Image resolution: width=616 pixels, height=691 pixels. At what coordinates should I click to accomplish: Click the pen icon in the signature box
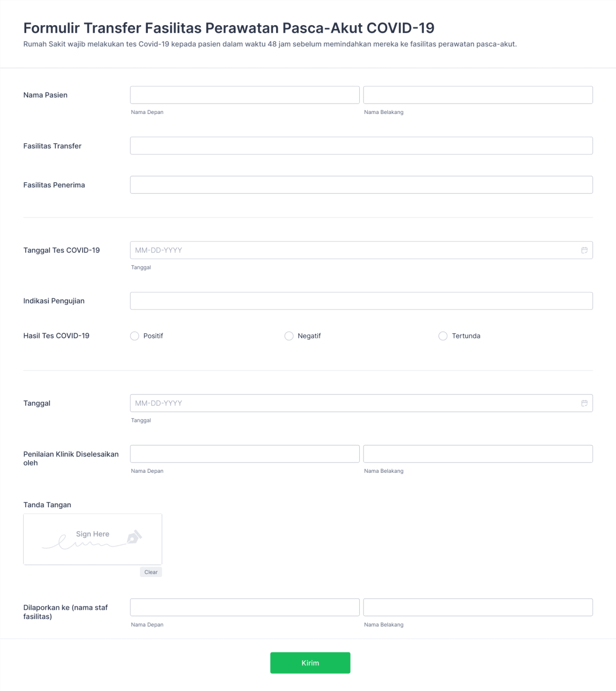tap(134, 538)
